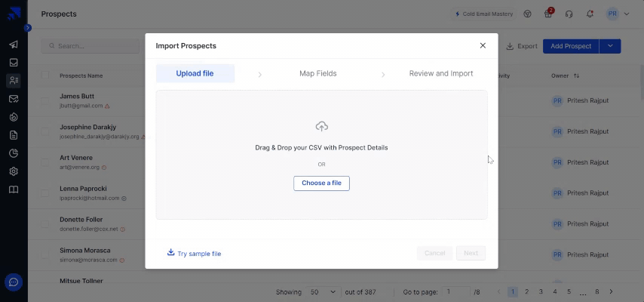Select the Upload file step tab

click(x=195, y=73)
